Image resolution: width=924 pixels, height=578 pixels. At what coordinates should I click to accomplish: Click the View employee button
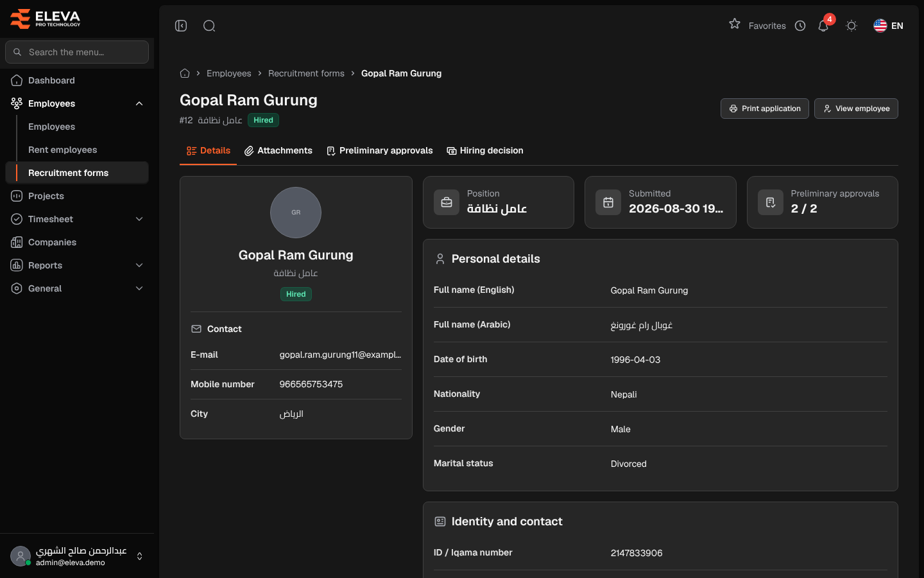pyautogui.click(x=856, y=109)
